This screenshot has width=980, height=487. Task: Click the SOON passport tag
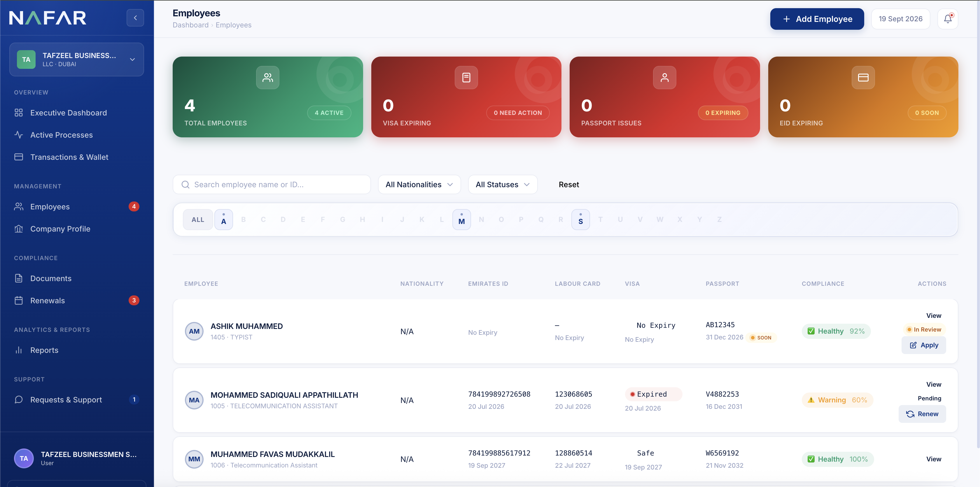(761, 337)
